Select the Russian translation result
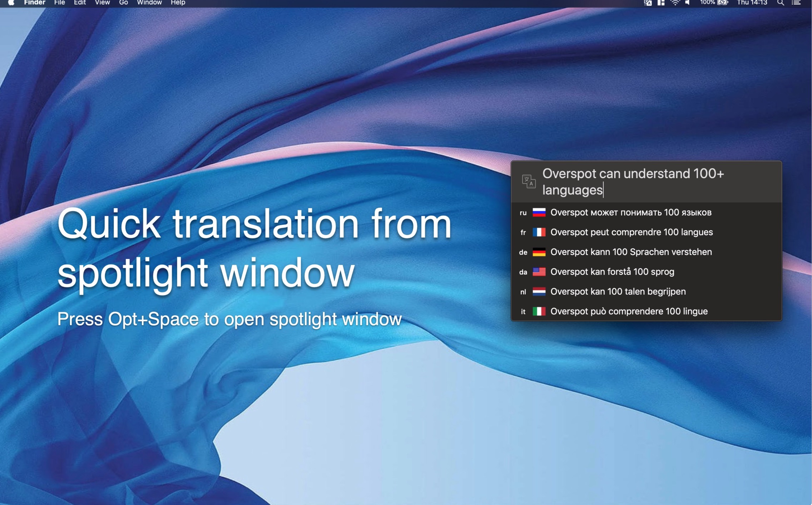This screenshot has width=812, height=505. tap(630, 212)
